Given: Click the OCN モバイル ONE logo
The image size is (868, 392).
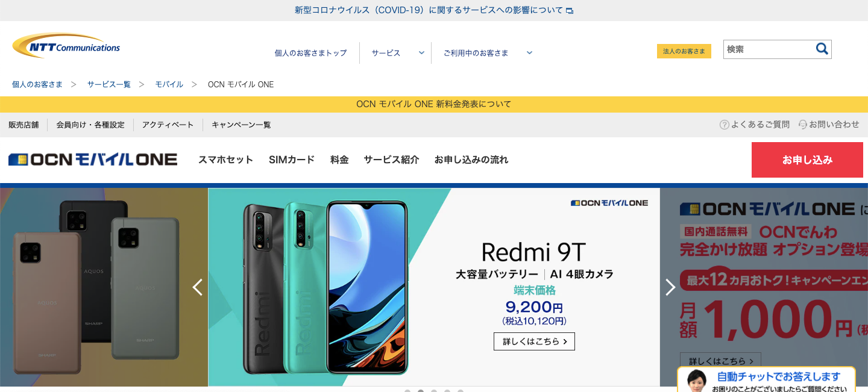Looking at the screenshot, I should coord(93,160).
